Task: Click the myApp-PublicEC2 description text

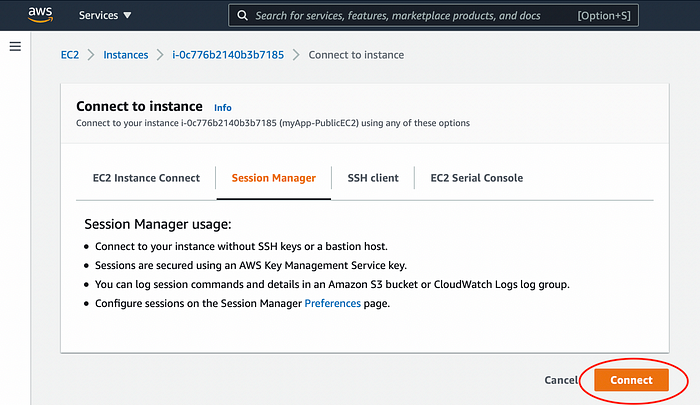Action: (273, 123)
